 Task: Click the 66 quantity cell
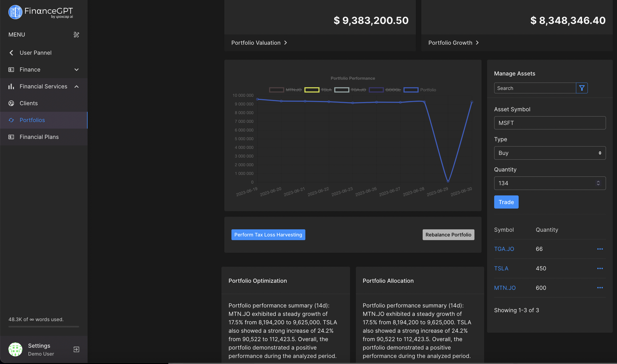(x=539, y=249)
